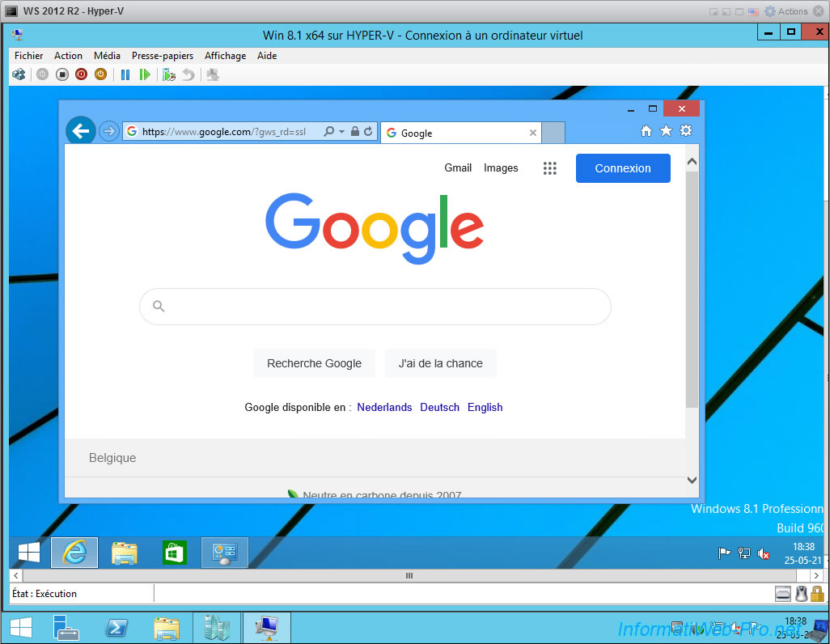Create a checkpoint using toolbar icon

tap(169, 74)
